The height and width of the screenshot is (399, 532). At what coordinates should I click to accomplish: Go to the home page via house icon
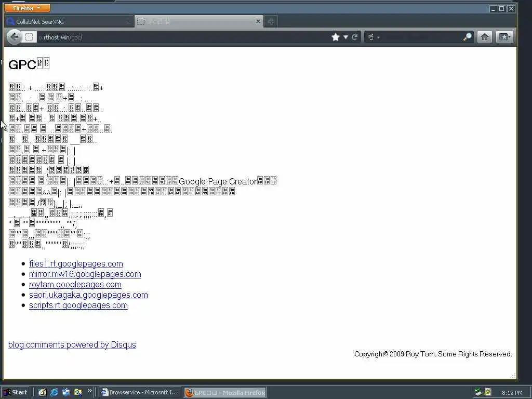pos(485,37)
